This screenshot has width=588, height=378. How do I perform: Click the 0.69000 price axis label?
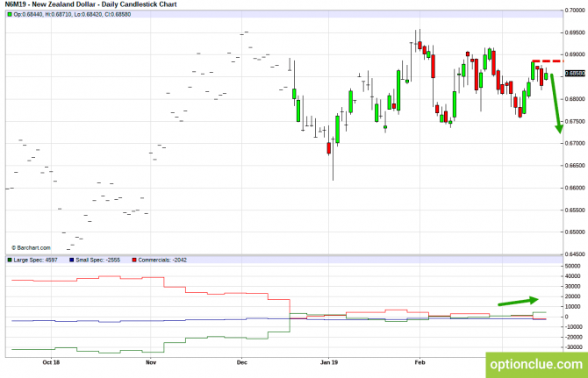(x=575, y=54)
